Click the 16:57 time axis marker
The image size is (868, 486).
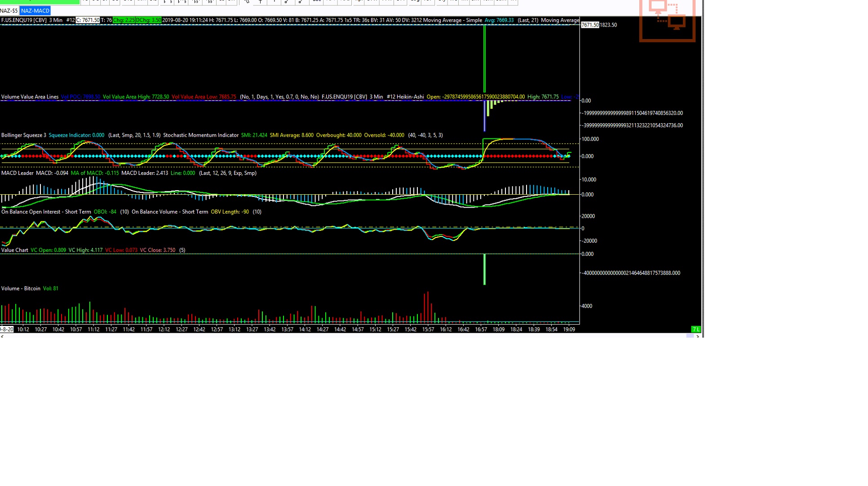[x=481, y=330]
